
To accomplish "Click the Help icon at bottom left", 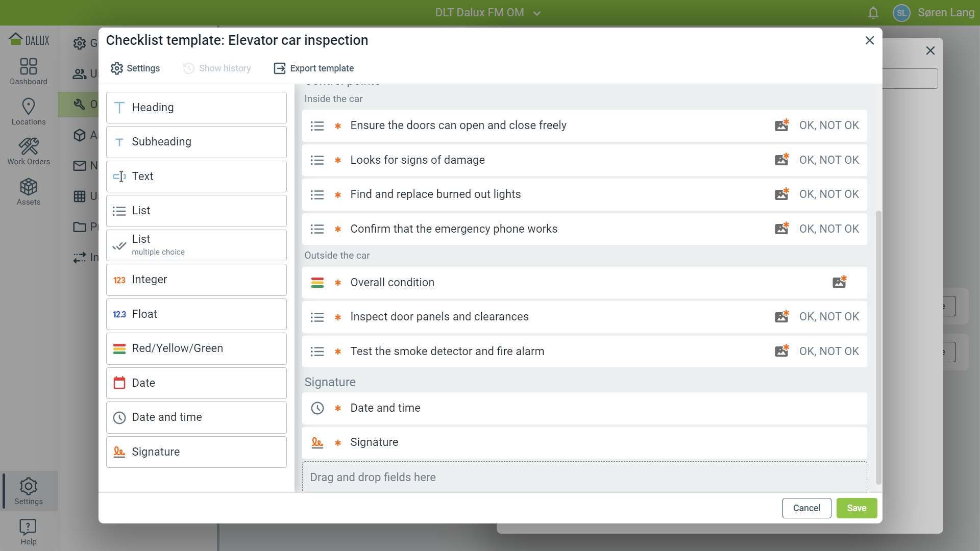I will [29, 532].
